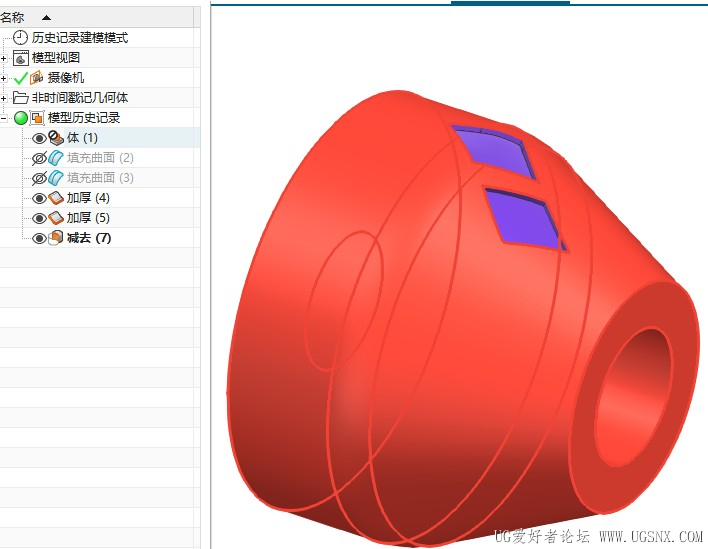Click the green status ball by 模型历史记录
The width and height of the screenshot is (708, 549).
coord(21,118)
